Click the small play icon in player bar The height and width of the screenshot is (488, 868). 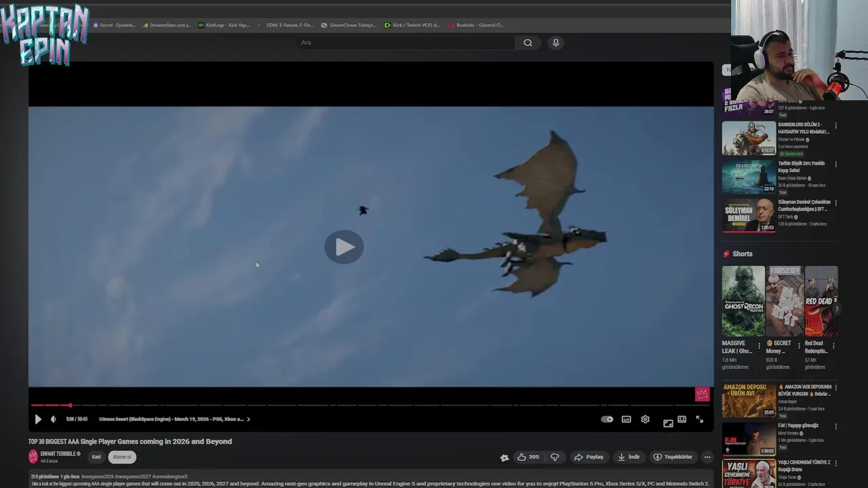38,420
